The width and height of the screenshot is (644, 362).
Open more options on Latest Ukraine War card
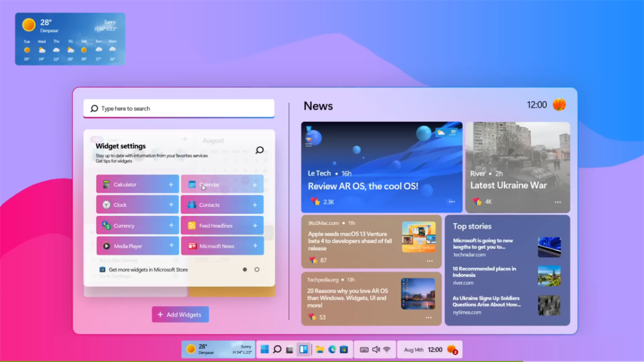pyautogui.click(x=558, y=202)
